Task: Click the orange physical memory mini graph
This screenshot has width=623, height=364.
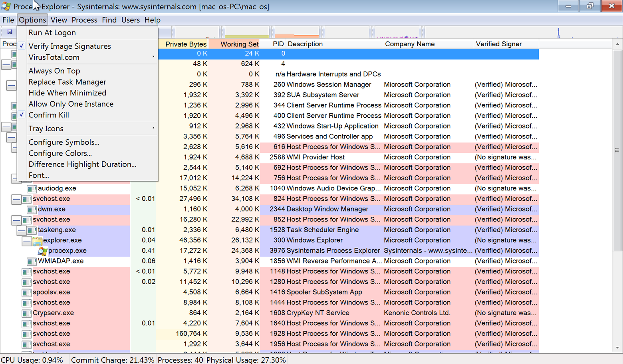Action: 297,32
